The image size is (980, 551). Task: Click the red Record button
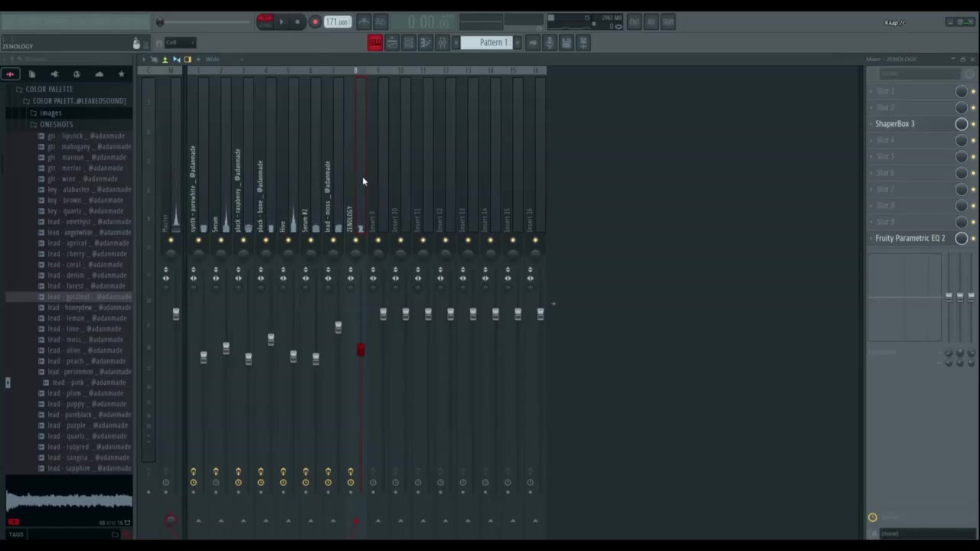tap(315, 22)
